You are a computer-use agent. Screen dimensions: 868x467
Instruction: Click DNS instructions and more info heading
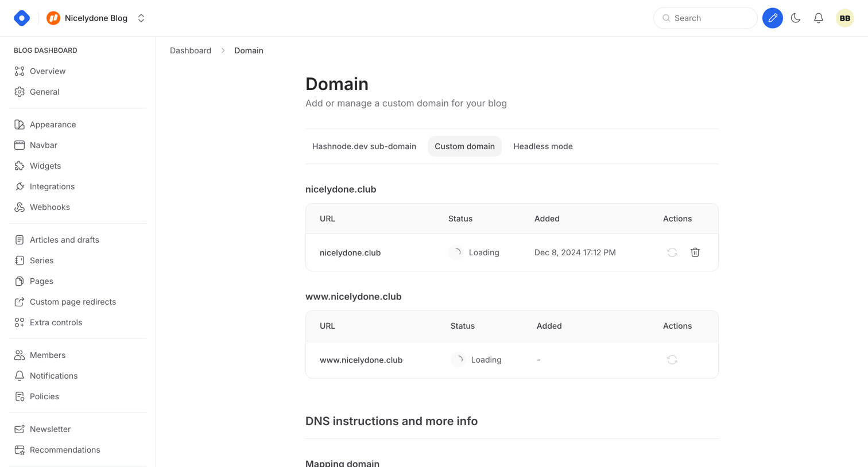click(x=392, y=421)
